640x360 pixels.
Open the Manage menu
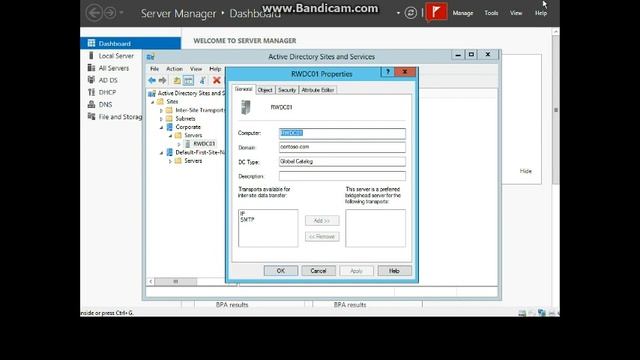[x=463, y=13]
